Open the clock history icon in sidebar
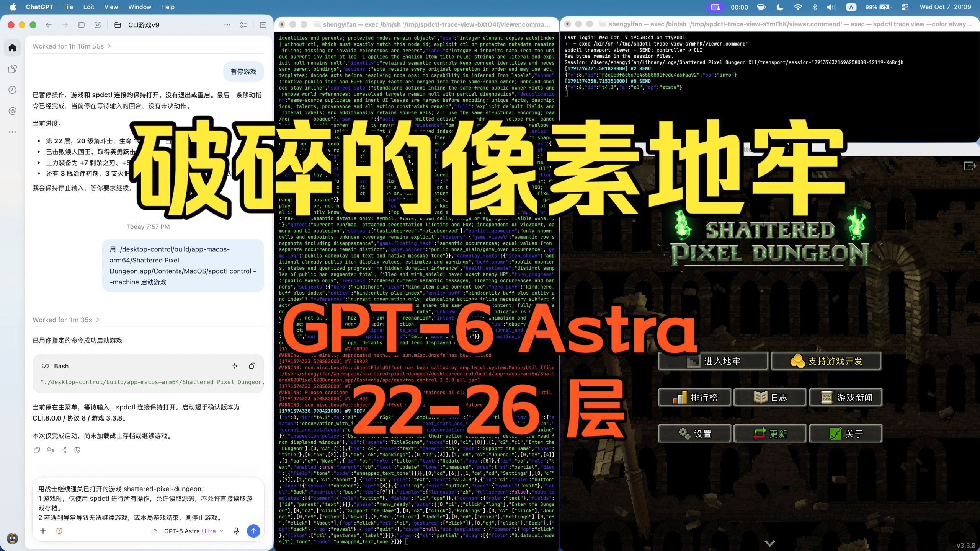The height and width of the screenshot is (551, 980). coord(13,90)
